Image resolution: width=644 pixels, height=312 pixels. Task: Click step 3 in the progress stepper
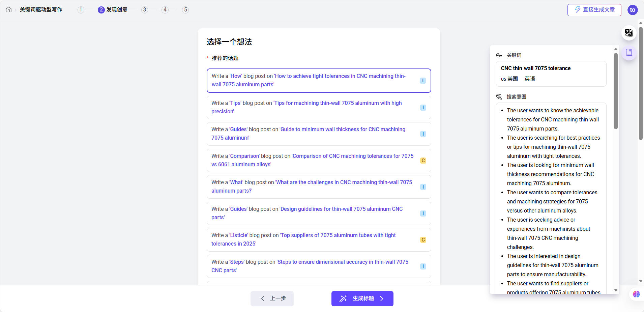pyautogui.click(x=145, y=9)
